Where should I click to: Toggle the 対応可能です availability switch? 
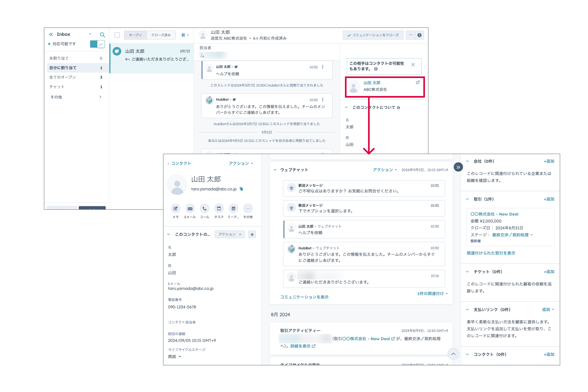pos(97,44)
